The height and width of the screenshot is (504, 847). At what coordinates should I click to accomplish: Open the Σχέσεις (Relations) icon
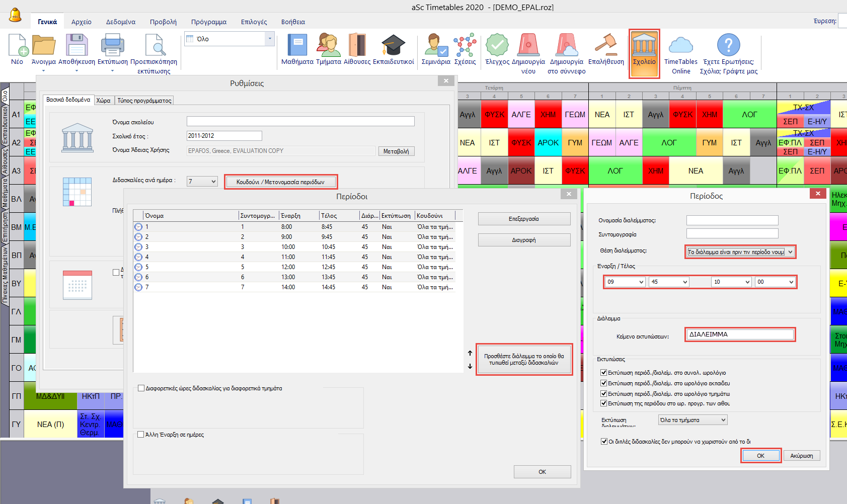click(x=465, y=46)
